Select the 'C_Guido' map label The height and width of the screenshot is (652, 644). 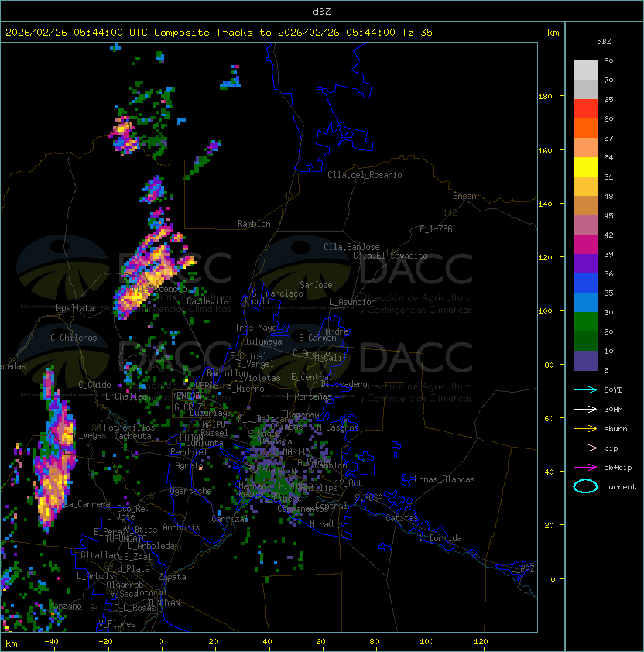(x=94, y=385)
